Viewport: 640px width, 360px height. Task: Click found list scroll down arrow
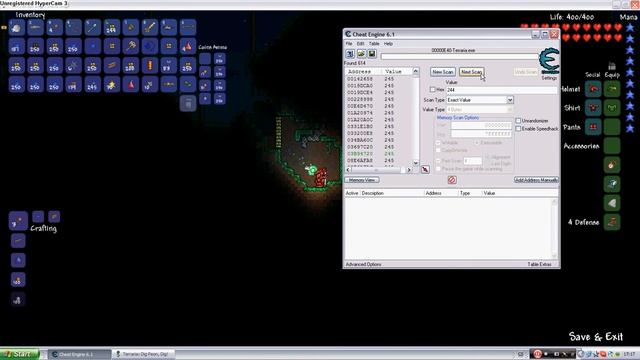point(416,163)
